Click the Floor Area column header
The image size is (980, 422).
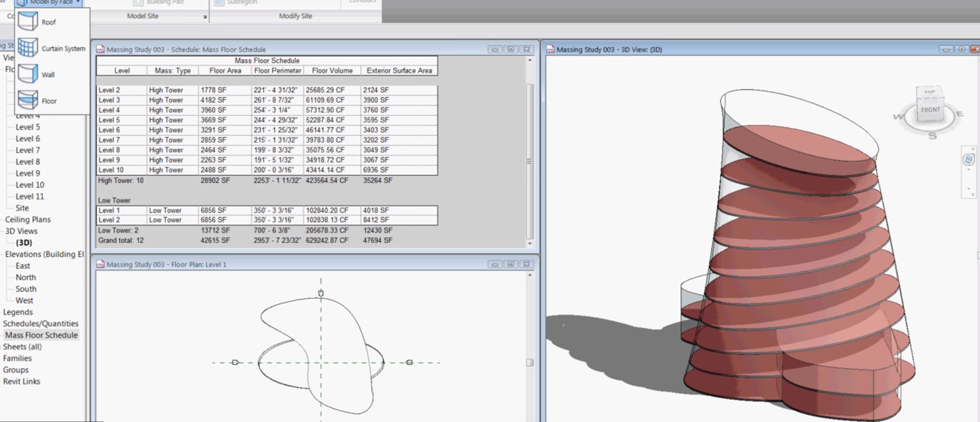225,70
